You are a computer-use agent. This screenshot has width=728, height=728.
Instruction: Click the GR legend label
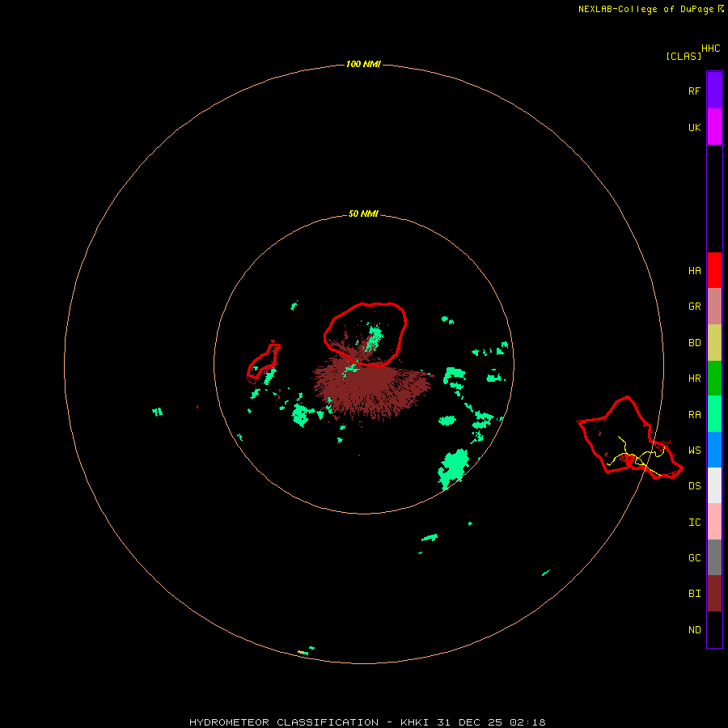pyautogui.click(x=695, y=307)
